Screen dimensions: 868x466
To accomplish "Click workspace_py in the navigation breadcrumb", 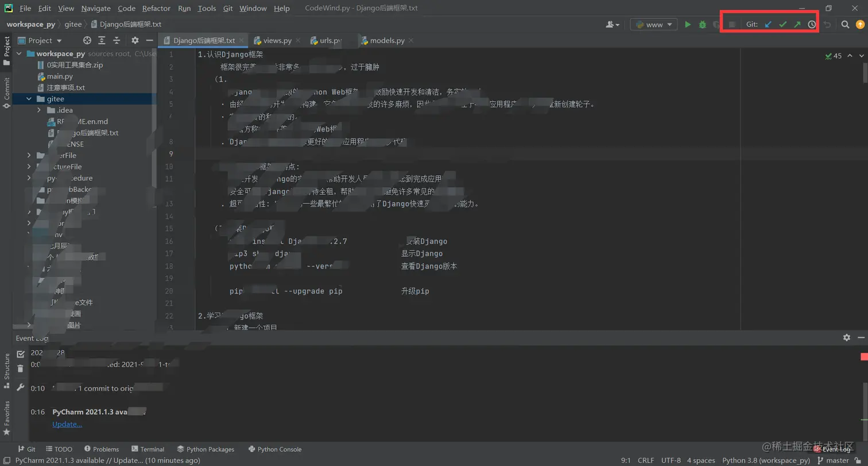I will tap(31, 25).
